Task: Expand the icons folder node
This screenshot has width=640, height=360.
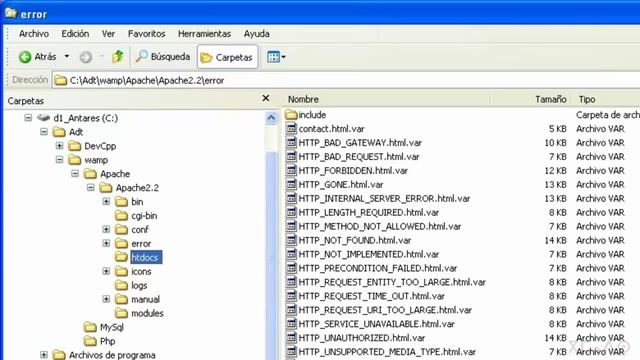Action: click(106, 271)
